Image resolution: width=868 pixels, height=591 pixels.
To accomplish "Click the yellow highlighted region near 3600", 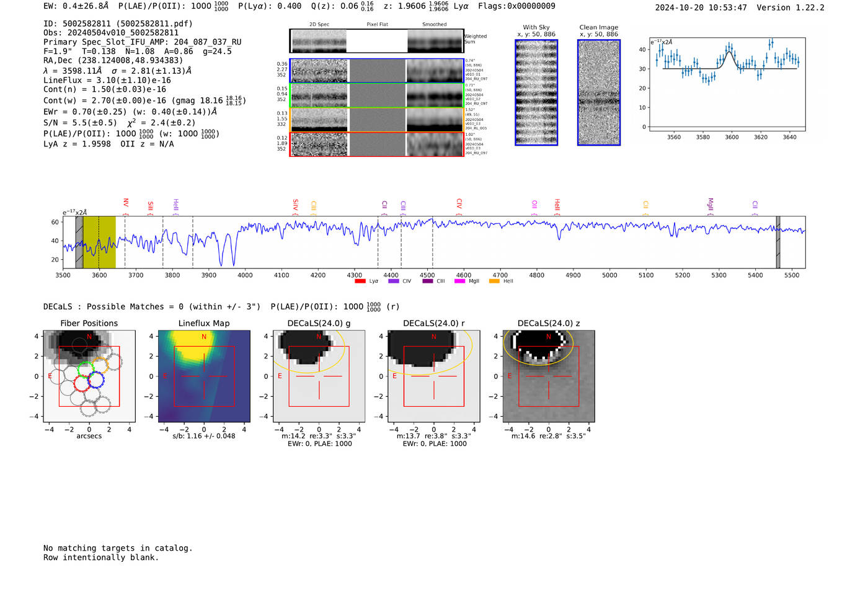I will [99, 242].
